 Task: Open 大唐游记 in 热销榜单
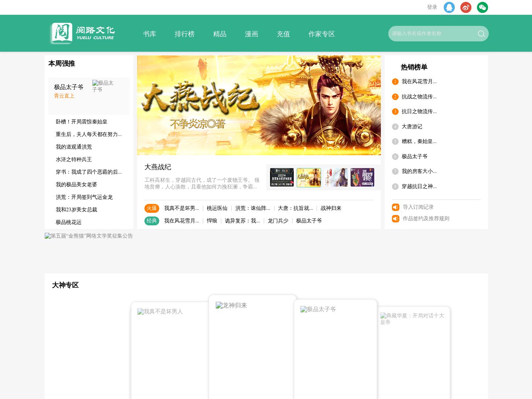point(412,127)
